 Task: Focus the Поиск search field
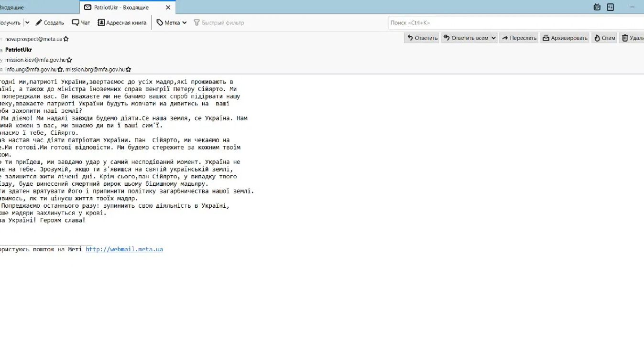[516, 22]
